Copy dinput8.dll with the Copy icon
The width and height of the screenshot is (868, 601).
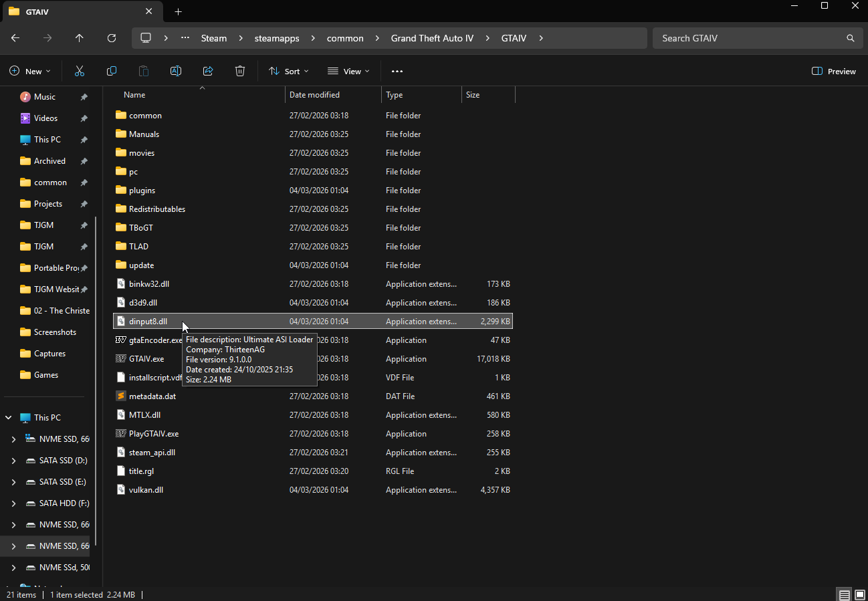click(x=111, y=70)
